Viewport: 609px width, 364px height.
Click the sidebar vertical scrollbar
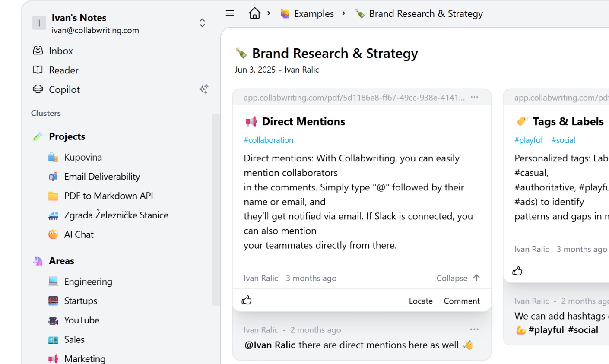(x=216, y=209)
